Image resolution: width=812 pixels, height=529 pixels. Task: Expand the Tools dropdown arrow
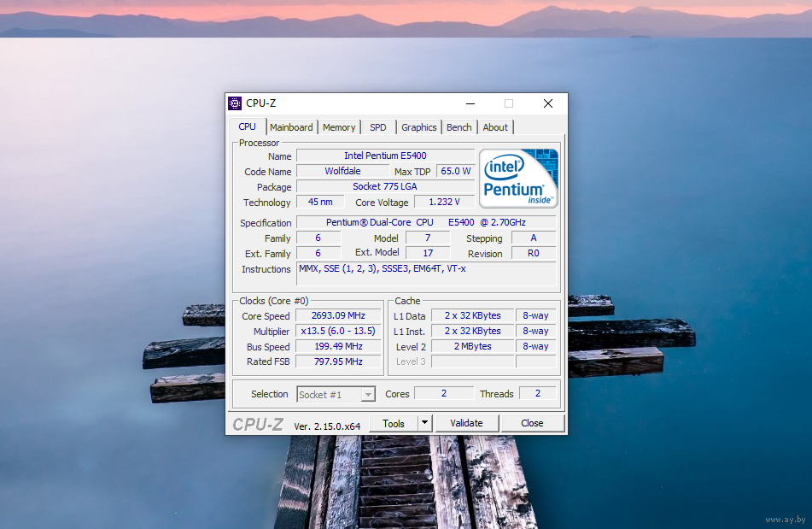[425, 423]
